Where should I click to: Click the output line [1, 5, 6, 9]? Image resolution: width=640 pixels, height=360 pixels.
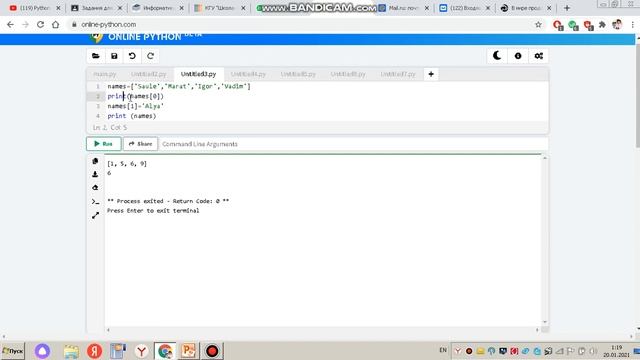(127, 164)
